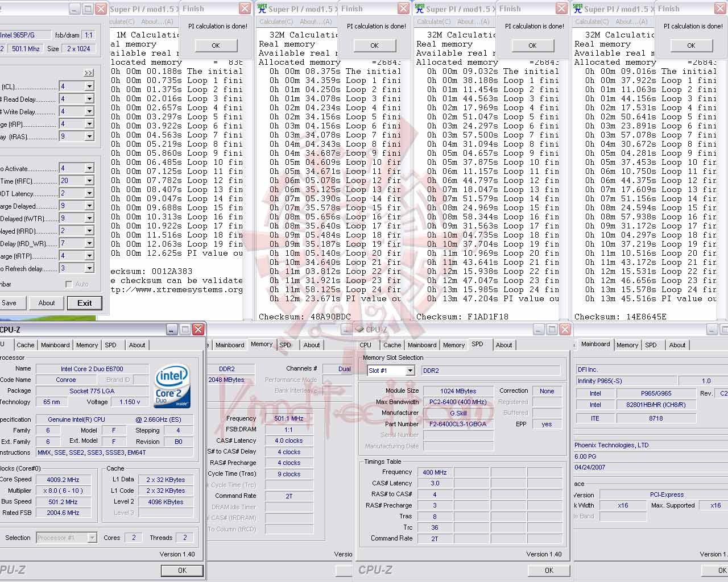Screen dimensions: 728x582
Task: Select the CPU tab in the CPU-Z SPD window
Action: coord(366,345)
